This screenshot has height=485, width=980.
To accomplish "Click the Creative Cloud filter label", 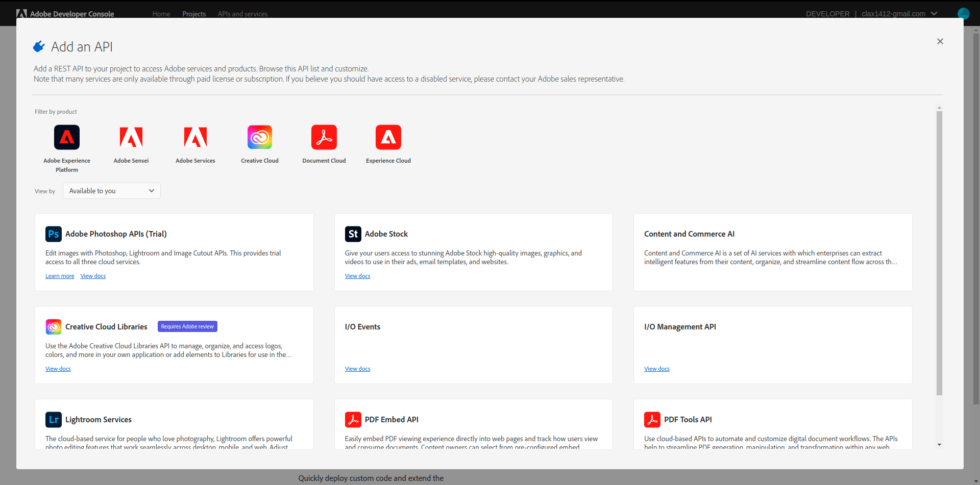I will (x=260, y=161).
